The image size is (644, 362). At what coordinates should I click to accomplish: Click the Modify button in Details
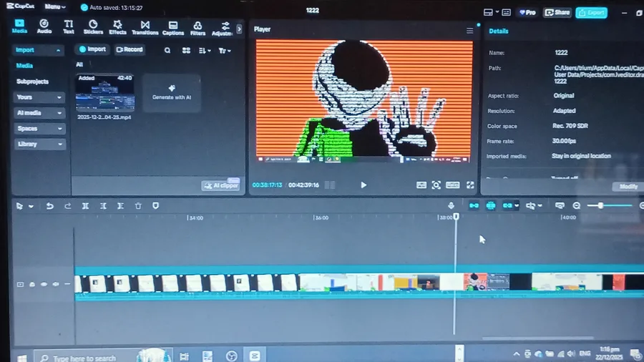628,186
